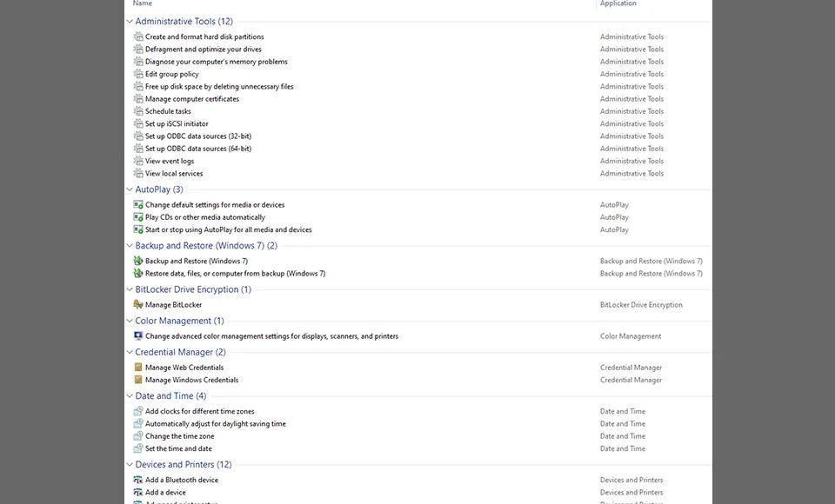This screenshot has width=835, height=504.
Task: Open View event logs entry
Action: click(x=170, y=161)
